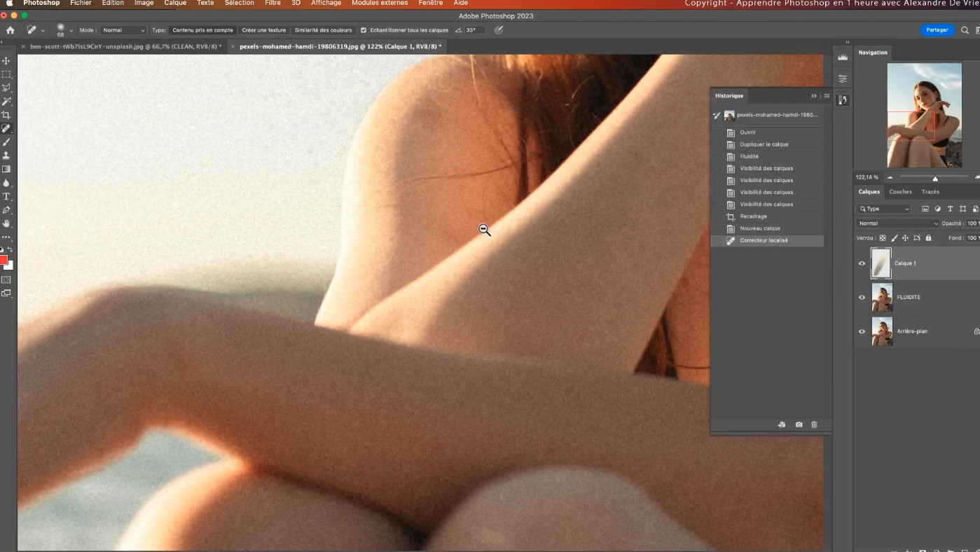
Task: Select the Move tool
Action: tap(6, 61)
